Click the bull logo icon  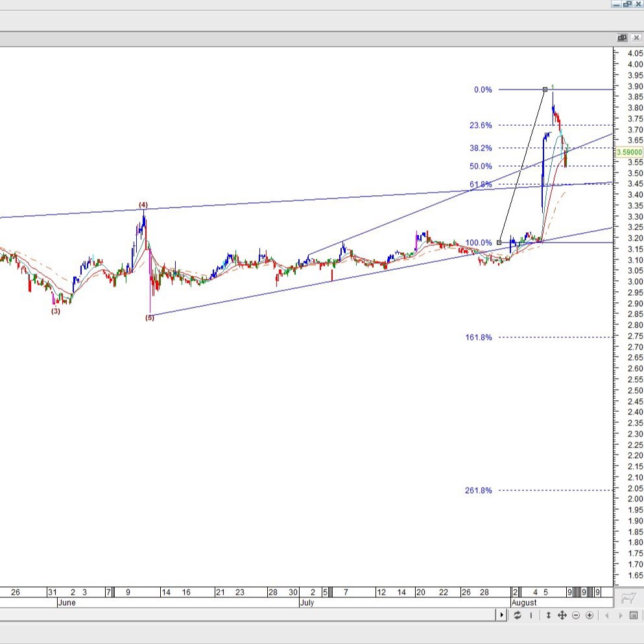pyautogui.click(x=628, y=597)
